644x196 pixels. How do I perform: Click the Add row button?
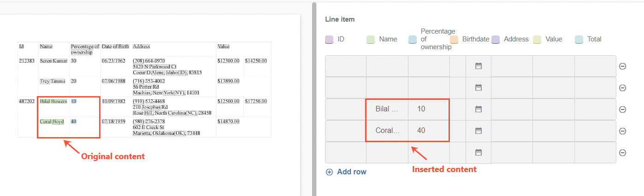point(346,172)
